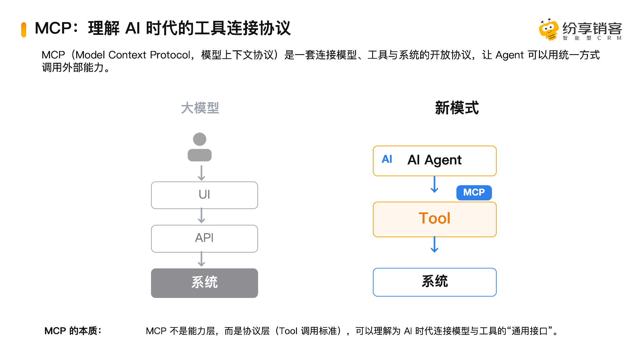Click the orange Tool box
This screenshot has width=644, height=362.
click(x=435, y=219)
